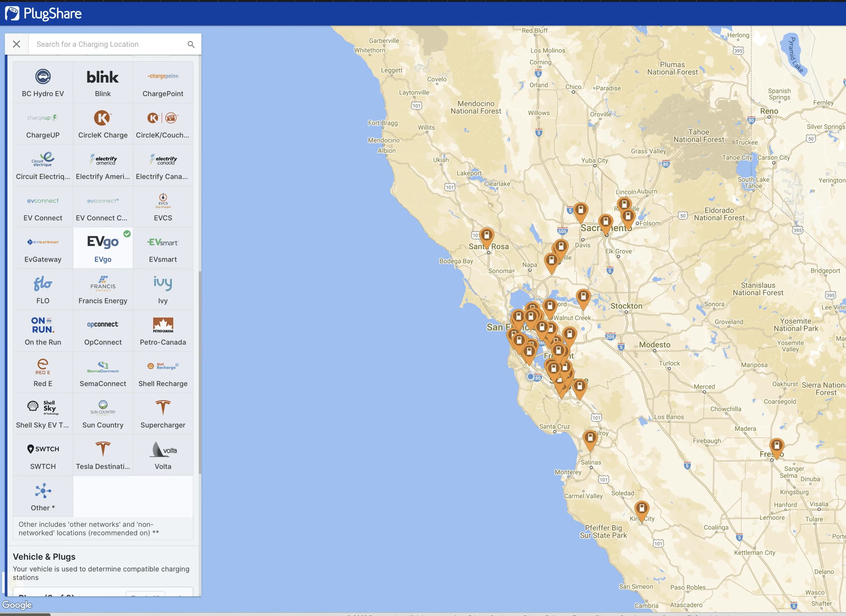
Task: Select the SWTCH network tile
Action: point(43,455)
